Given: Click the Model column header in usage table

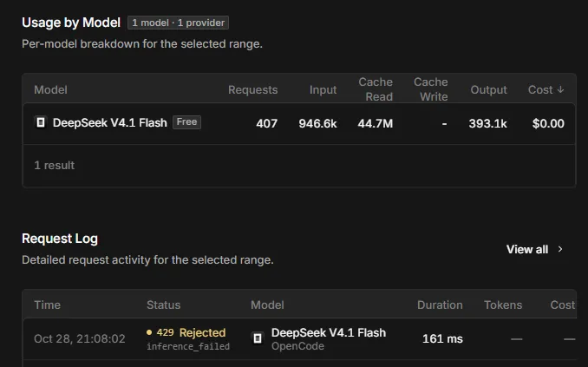Looking at the screenshot, I should tap(50, 89).
